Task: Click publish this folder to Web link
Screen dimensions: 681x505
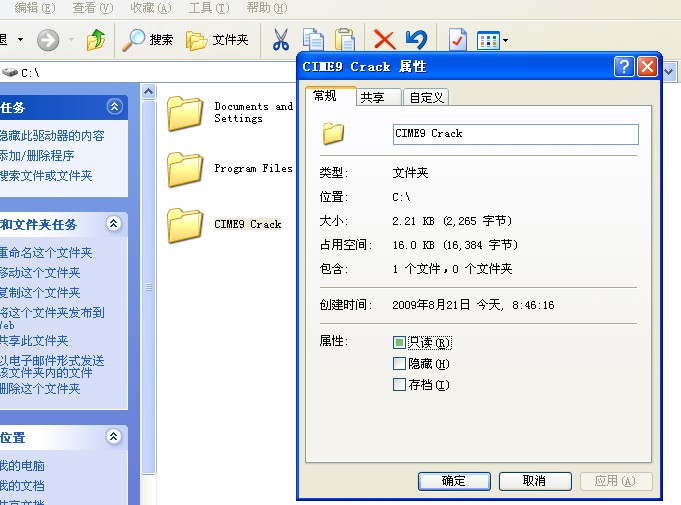Action: tap(52, 318)
